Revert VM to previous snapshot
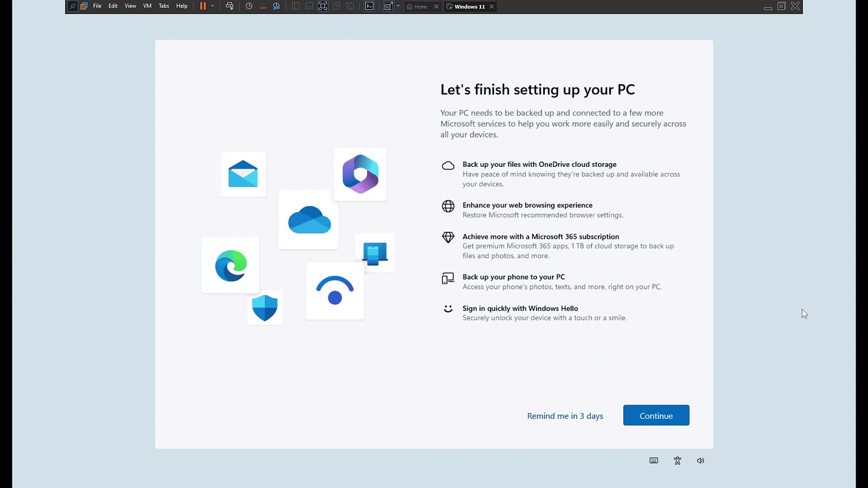This screenshot has height=488, width=868. (262, 6)
